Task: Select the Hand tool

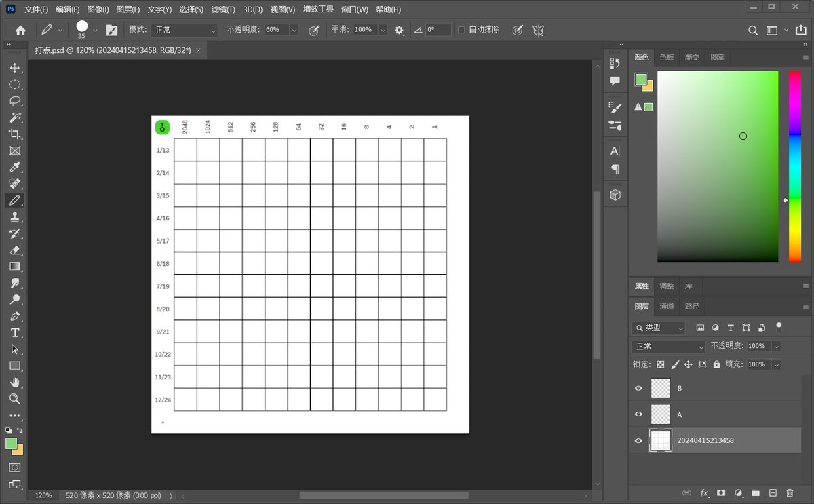Action: [x=14, y=382]
